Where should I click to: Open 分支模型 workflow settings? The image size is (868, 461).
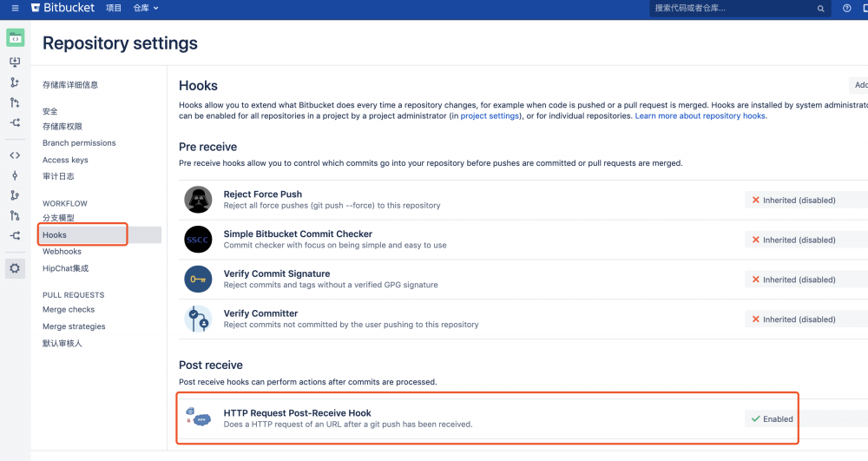58,218
